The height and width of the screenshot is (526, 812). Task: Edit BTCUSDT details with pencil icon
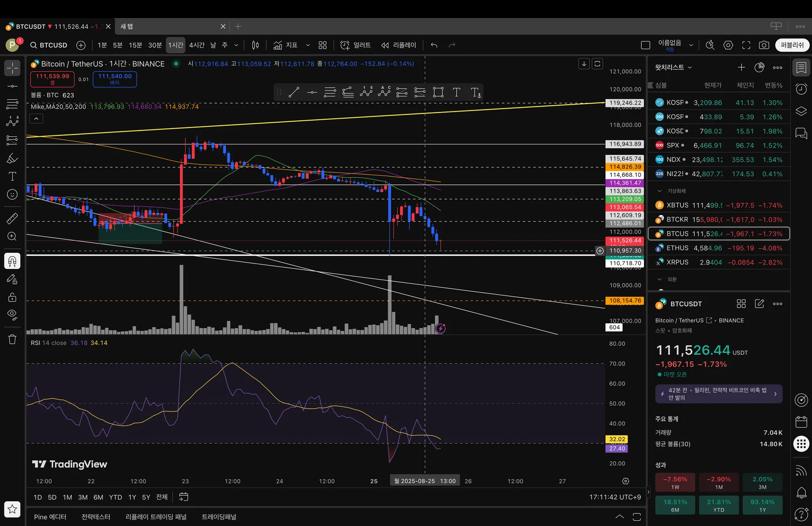coord(759,304)
